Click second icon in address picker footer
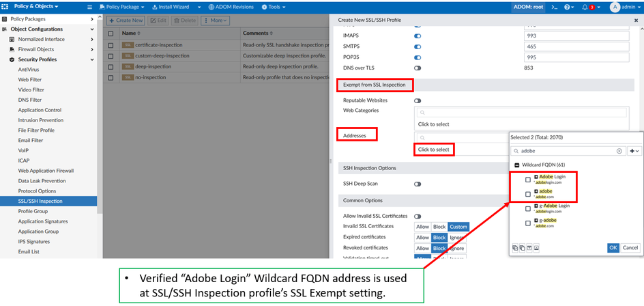The image size is (644, 306). pos(522,248)
